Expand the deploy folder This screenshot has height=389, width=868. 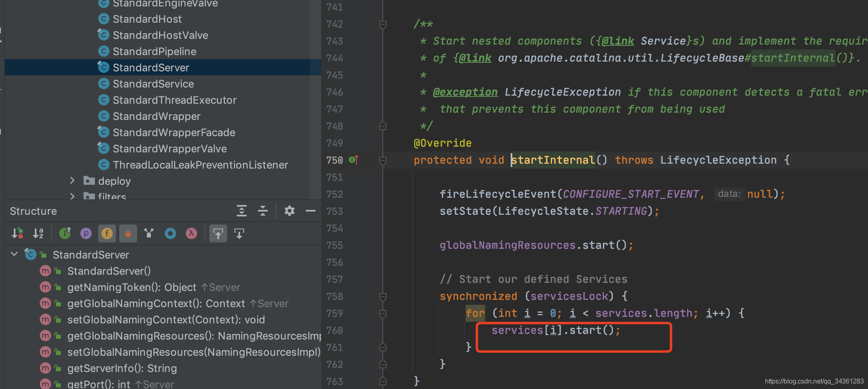[72, 180]
